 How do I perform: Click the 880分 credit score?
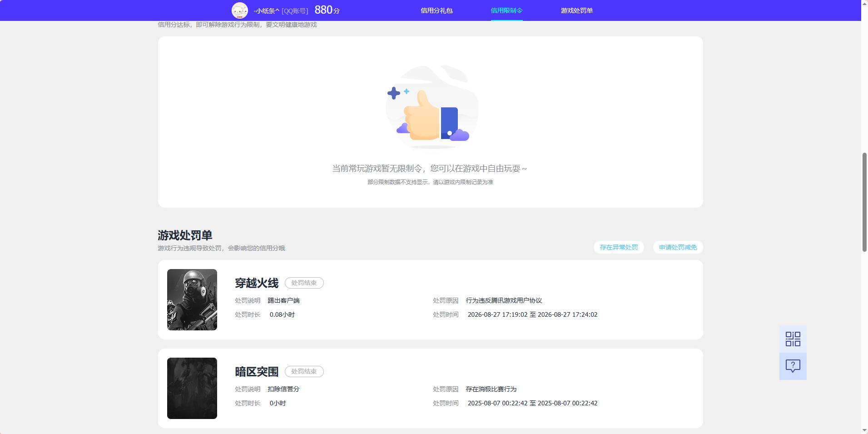pos(327,10)
